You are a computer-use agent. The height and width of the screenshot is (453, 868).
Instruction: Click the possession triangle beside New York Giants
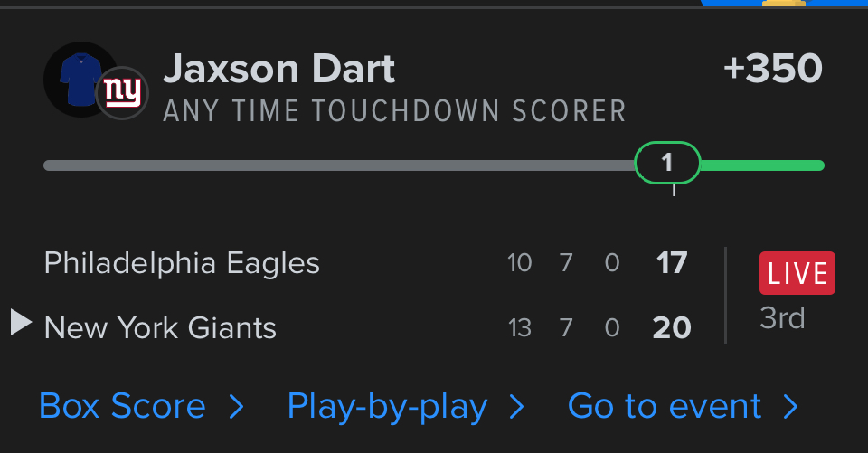coord(21,322)
